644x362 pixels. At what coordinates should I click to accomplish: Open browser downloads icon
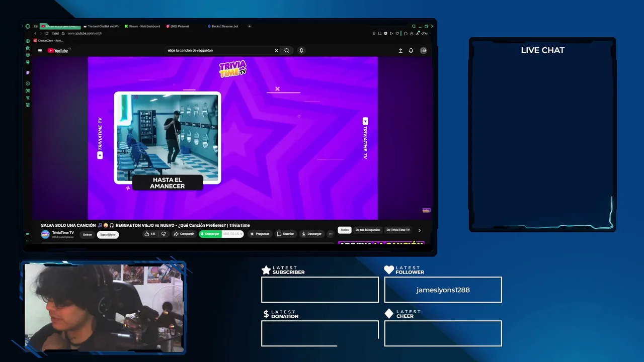(x=417, y=33)
